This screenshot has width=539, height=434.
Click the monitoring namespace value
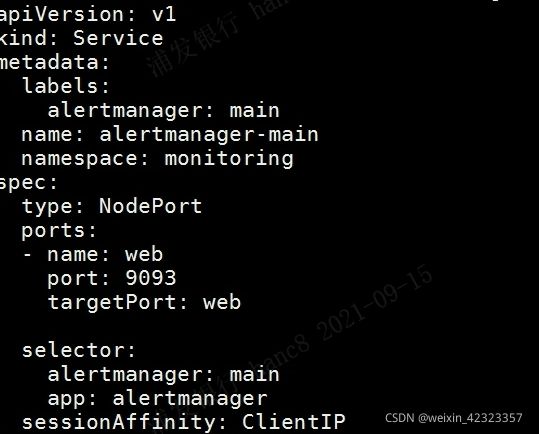click(229, 159)
